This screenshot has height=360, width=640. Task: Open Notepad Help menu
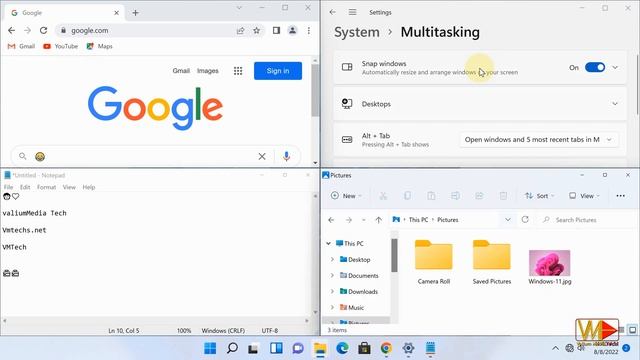coord(89,187)
